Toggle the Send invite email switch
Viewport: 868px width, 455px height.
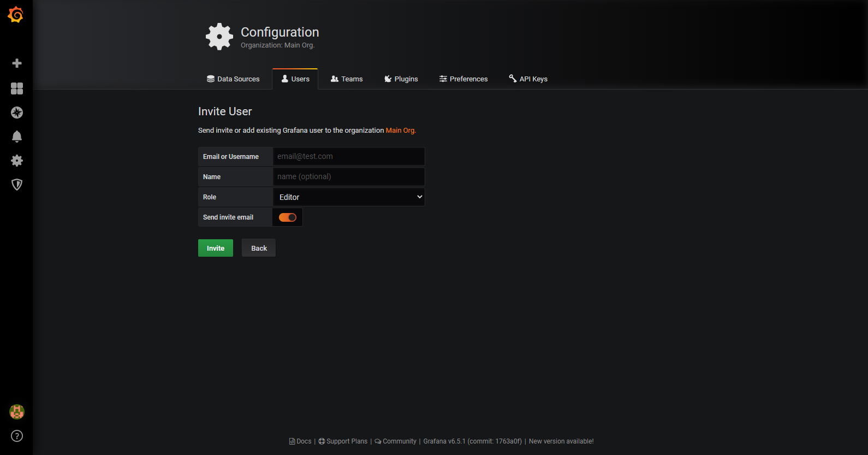point(288,217)
